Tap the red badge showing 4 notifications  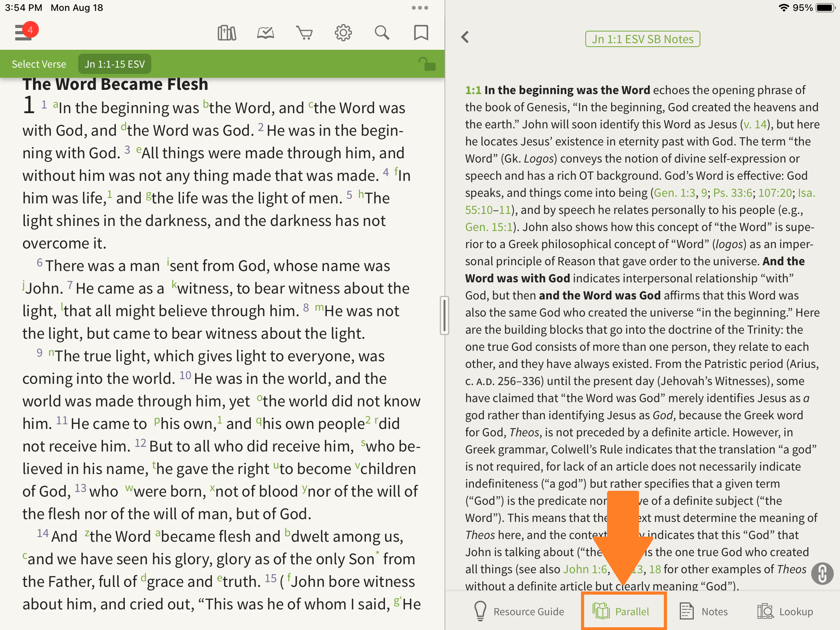(x=30, y=30)
